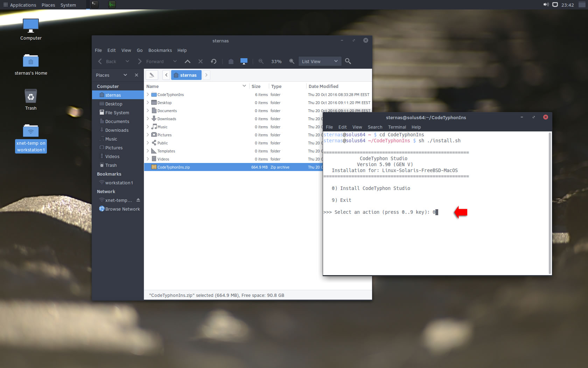This screenshot has height=368, width=588.
Task: Open the List View mode dropdown
Action: [x=320, y=61]
